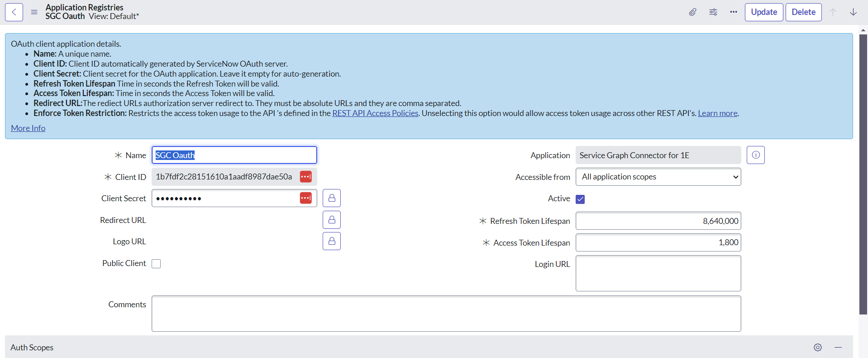The width and height of the screenshot is (868, 358).
Task: Click the Application info icon
Action: tap(755, 155)
